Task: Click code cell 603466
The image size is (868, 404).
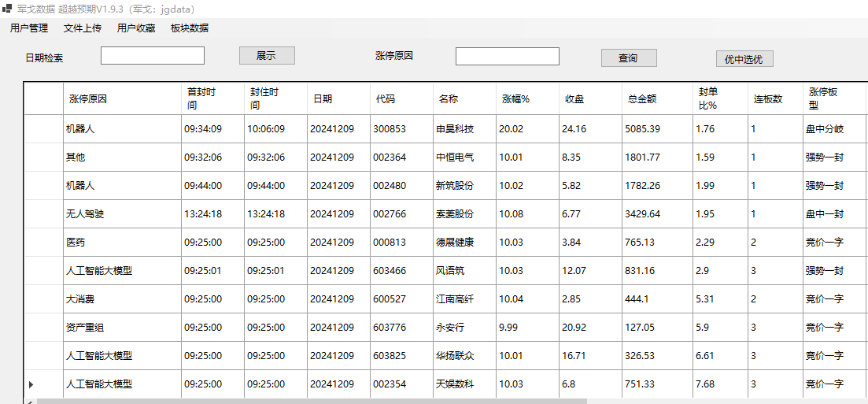Action: click(x=402, y=271)
